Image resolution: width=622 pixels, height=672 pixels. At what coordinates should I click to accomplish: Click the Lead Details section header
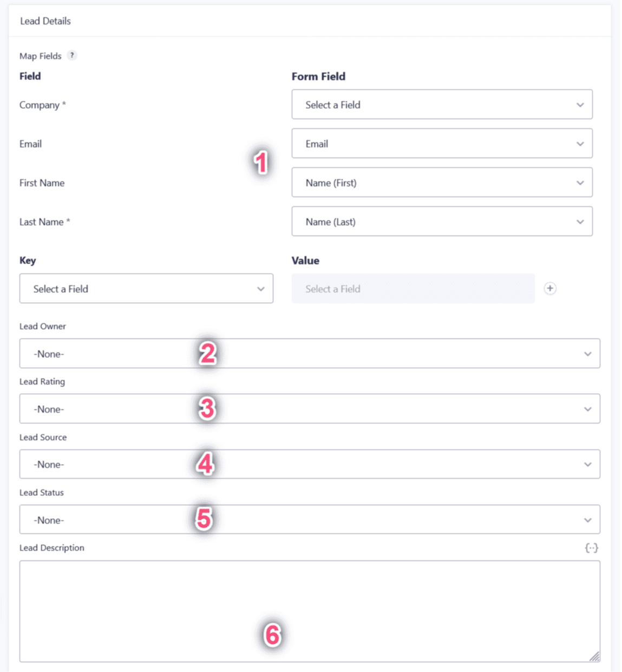45,21
